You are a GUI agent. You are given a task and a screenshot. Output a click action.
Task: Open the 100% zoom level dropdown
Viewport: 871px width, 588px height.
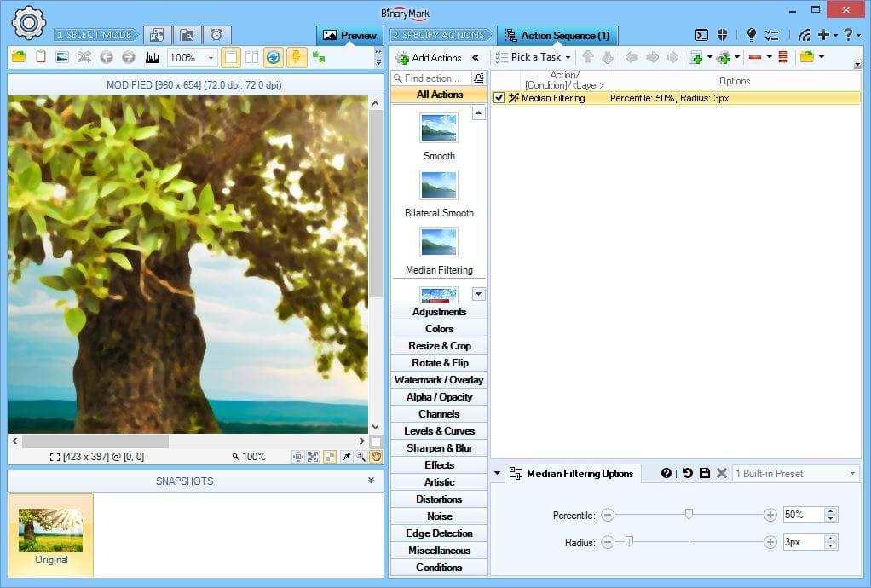[211, 57]
